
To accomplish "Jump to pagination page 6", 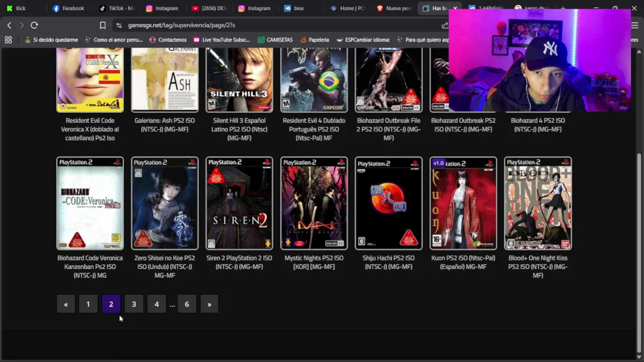I will point(187,304).
